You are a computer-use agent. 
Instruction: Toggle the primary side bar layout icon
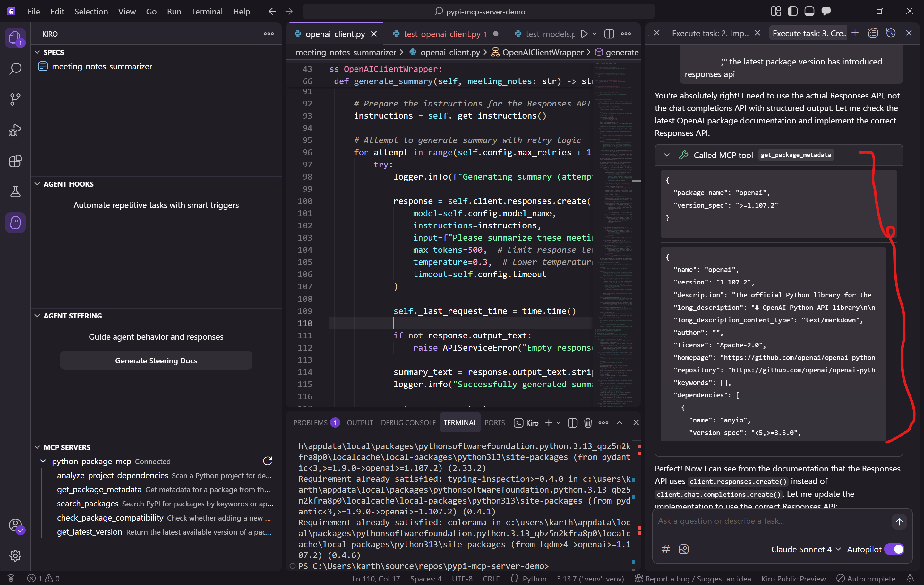pos(793,12)
